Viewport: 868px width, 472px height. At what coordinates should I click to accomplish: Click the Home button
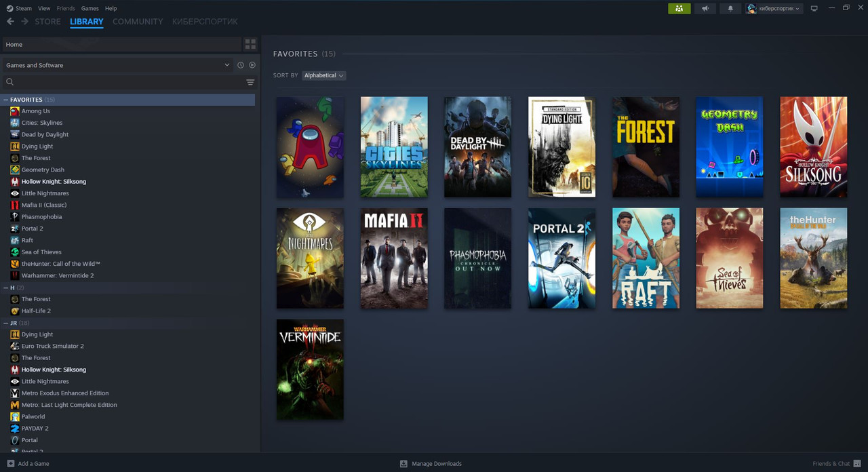click(121, 44)
